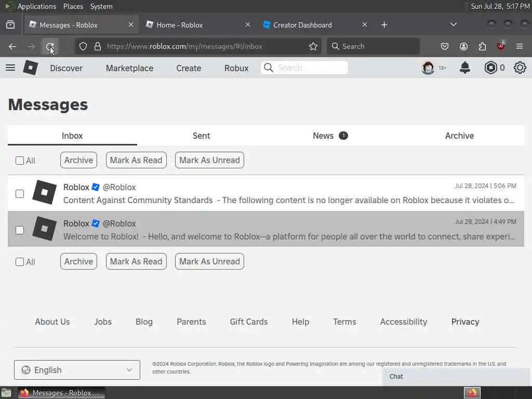The height and width of the screenshot is (399, 532).
Task: Click the padlock site security icon
Action: pos(98,46)
